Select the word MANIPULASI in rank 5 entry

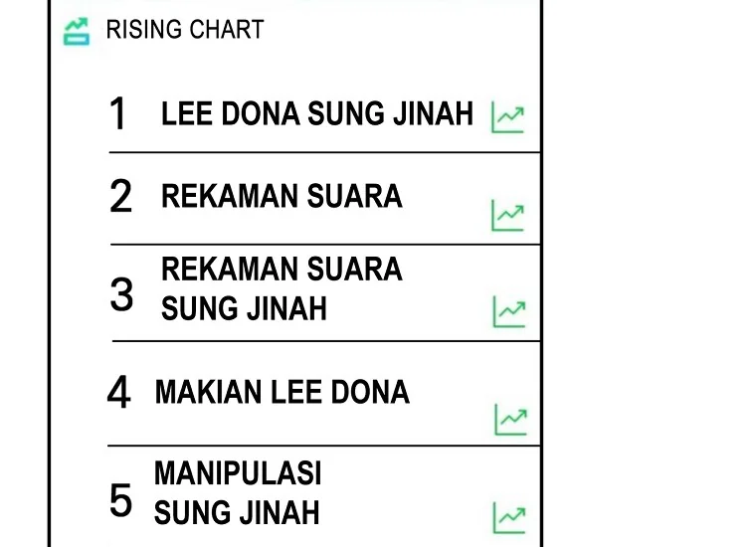click(x=238, y=473)
